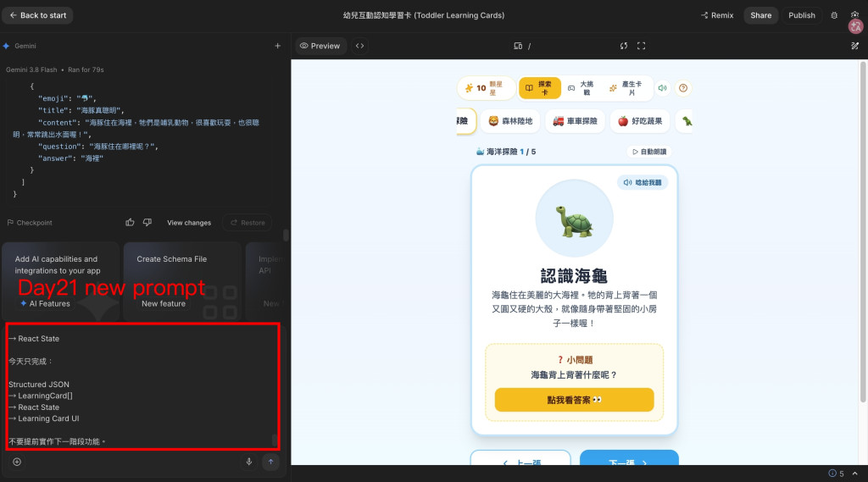Activate the microphone voice input
This screenshot has width=868, height=482.
click(x=249, y=462)
